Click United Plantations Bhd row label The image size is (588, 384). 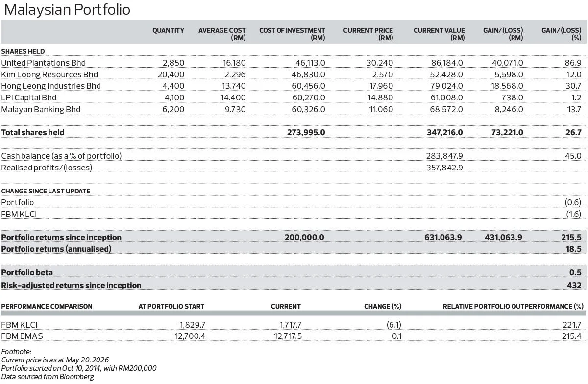44,63
